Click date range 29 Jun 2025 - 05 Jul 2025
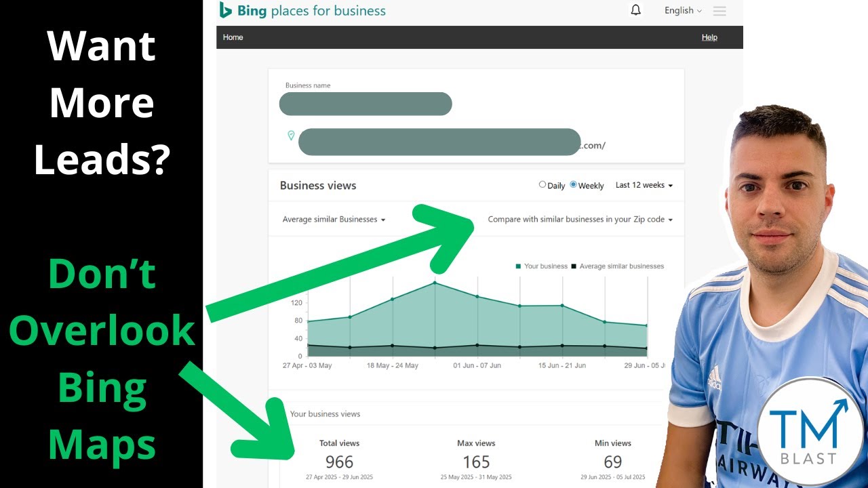The height and width of the screenshot is (488, 868). 612,477
